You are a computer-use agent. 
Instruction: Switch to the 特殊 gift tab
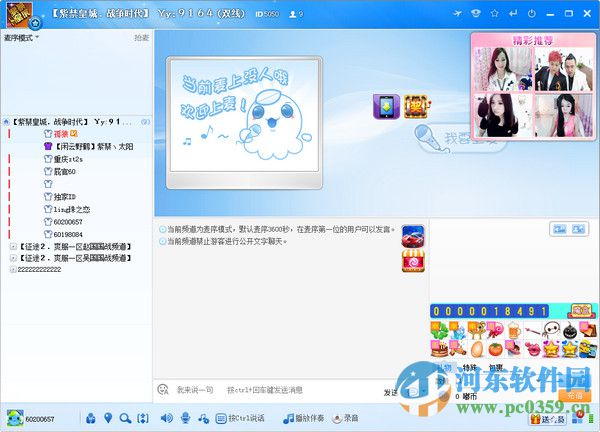(x=470, y=368)
